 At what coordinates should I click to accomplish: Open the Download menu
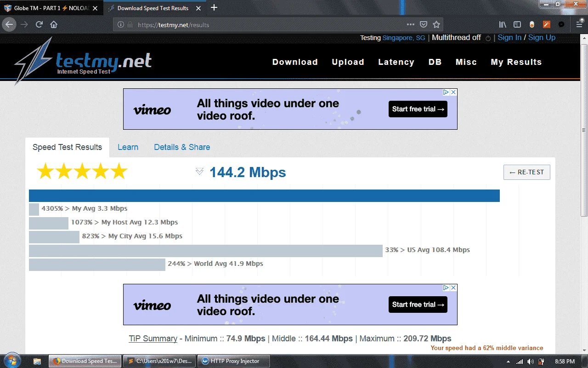point(295,62)
